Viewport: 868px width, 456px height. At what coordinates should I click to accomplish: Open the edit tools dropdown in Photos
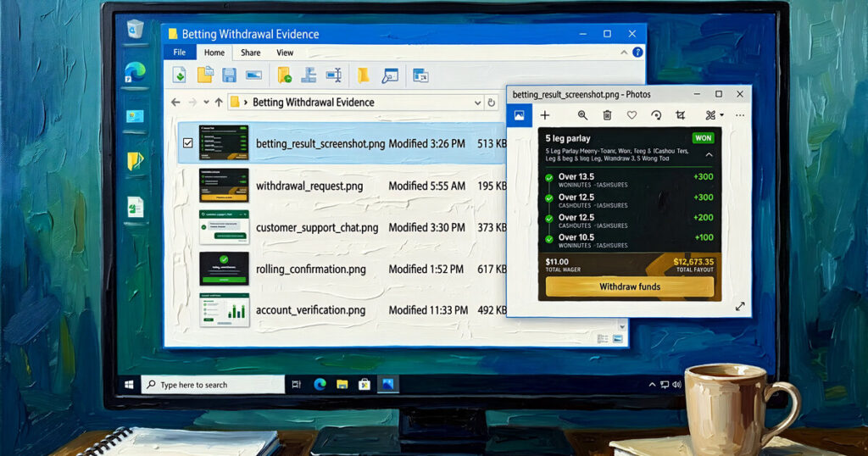point(722,115)
